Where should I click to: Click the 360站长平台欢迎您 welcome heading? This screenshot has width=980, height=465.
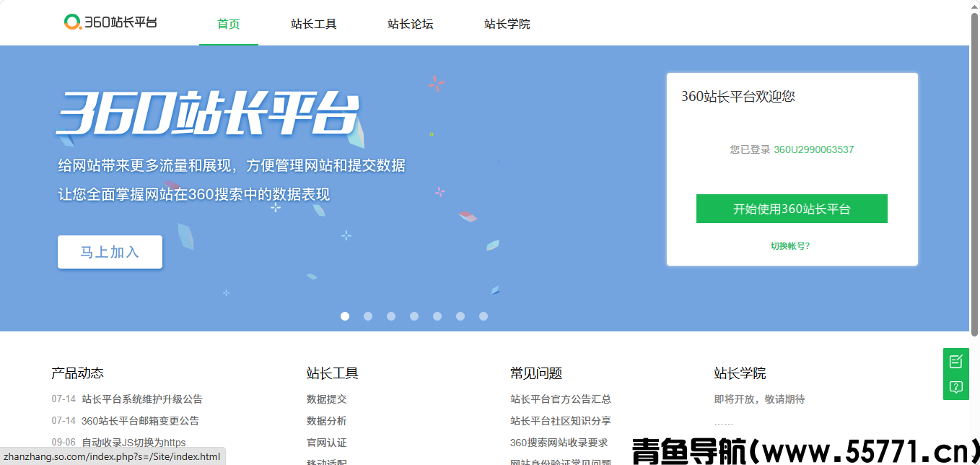click(x=738, y=96)
